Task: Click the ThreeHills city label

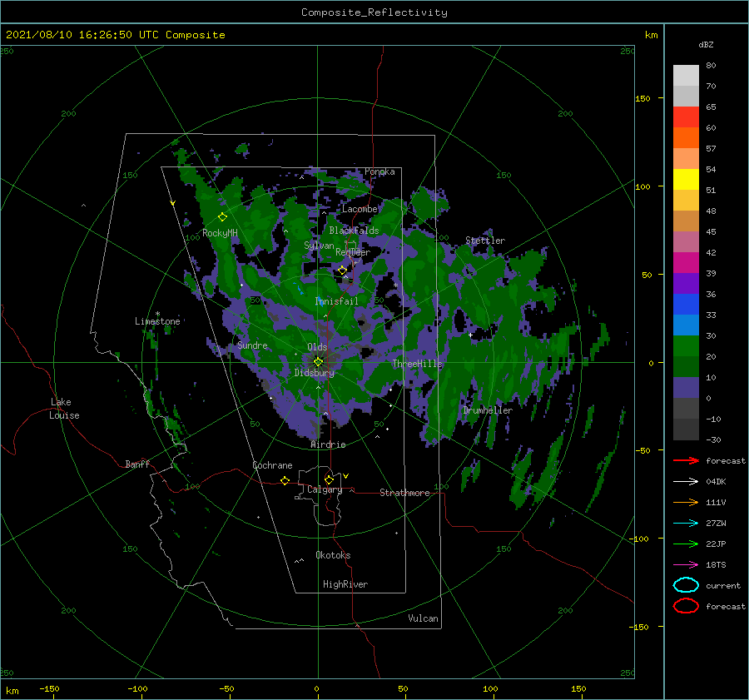Action: tap(417, 364)
